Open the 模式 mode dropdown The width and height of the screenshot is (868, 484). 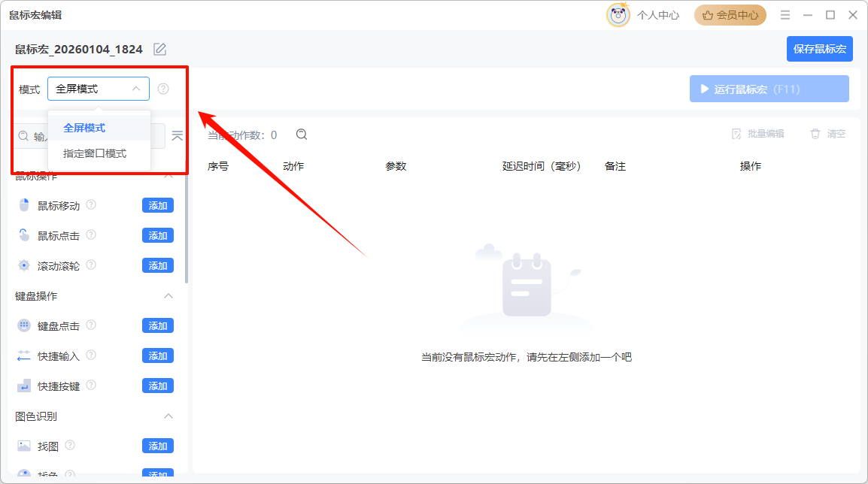click(x=99, y=88)
